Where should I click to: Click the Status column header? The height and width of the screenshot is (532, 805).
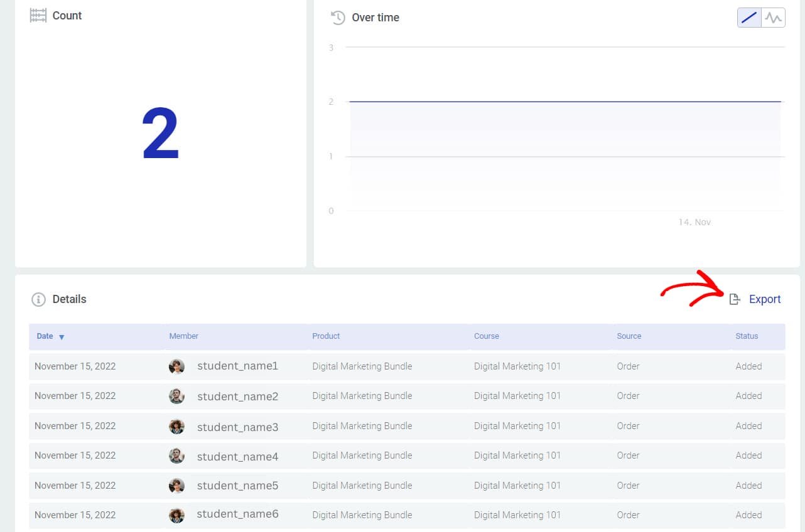pyautogui.click(x=747, y=336)
